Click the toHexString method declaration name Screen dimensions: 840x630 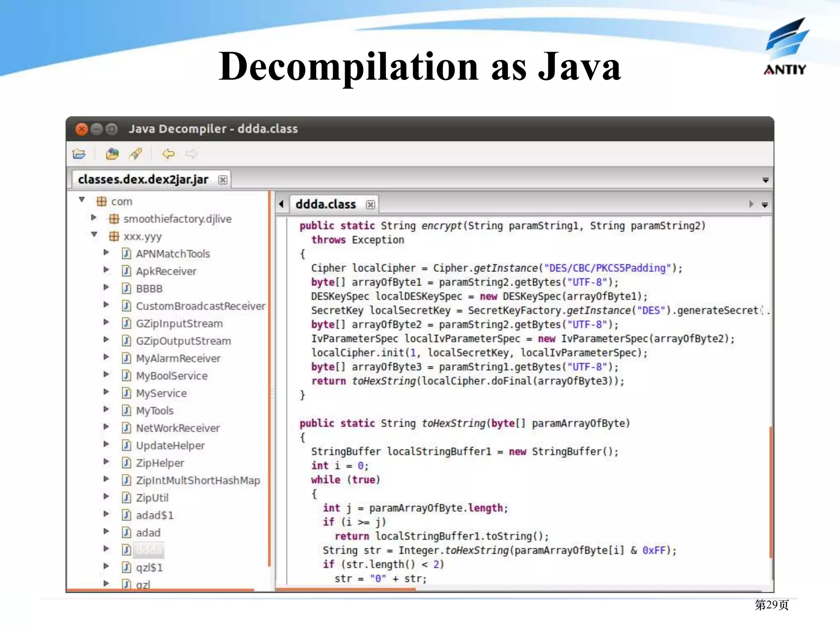point(454,423)
